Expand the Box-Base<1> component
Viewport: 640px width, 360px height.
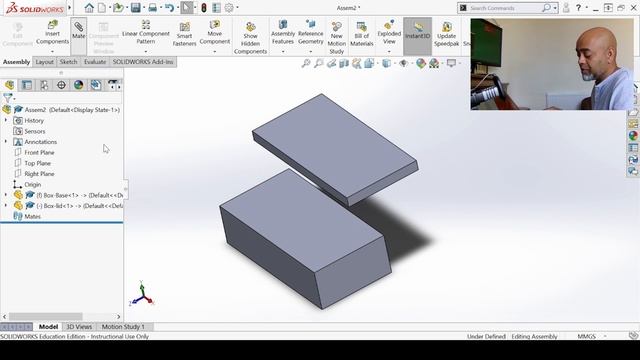tap(6, 195)
